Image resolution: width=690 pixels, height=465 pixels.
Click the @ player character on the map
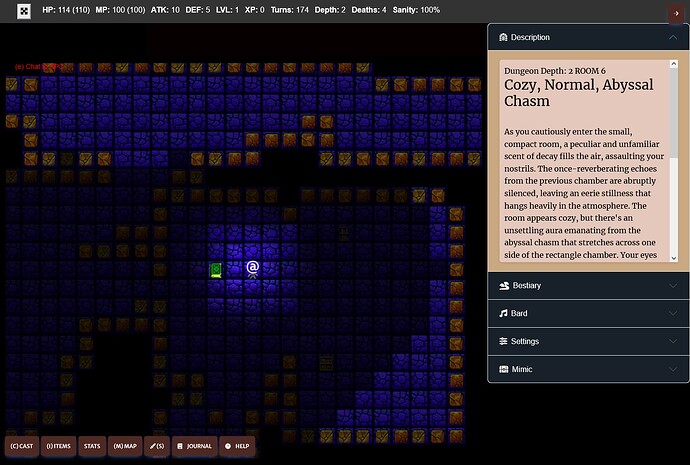coord(253,267)
